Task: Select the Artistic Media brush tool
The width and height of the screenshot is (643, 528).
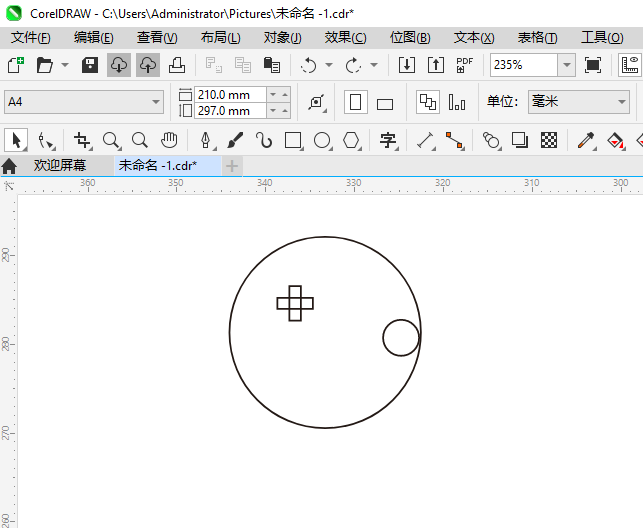Action: point(235,140)
